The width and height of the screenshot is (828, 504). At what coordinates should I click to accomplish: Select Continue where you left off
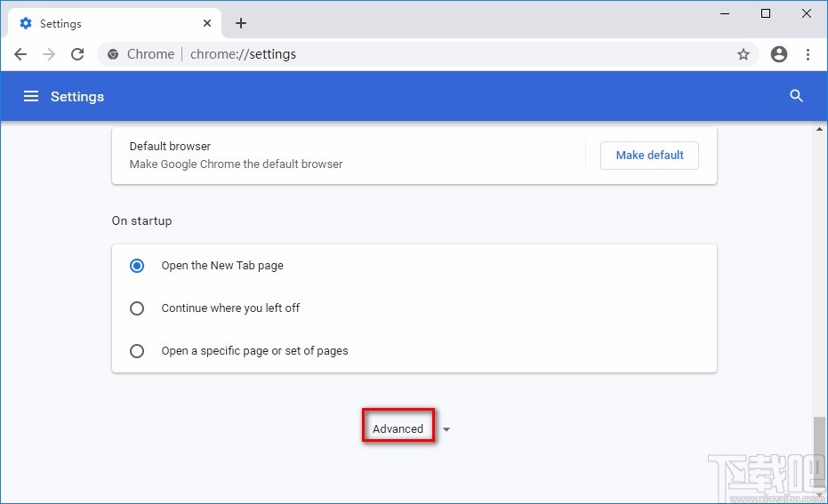137,308
